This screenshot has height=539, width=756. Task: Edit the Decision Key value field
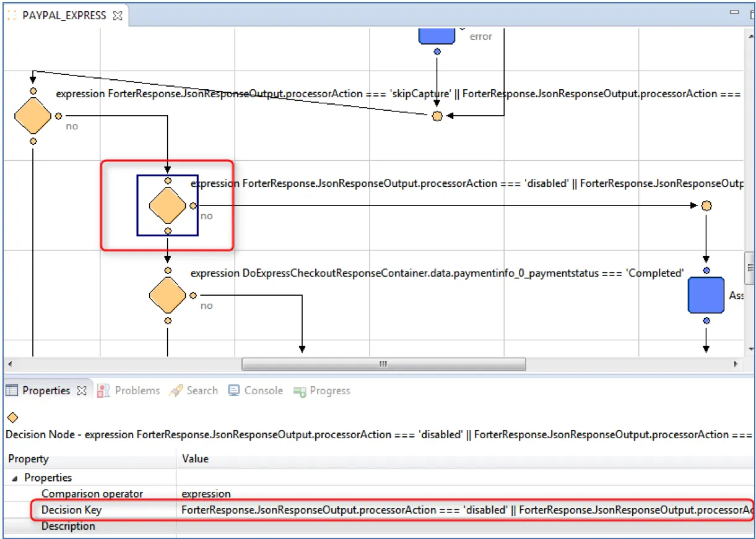tap(467, 510)
